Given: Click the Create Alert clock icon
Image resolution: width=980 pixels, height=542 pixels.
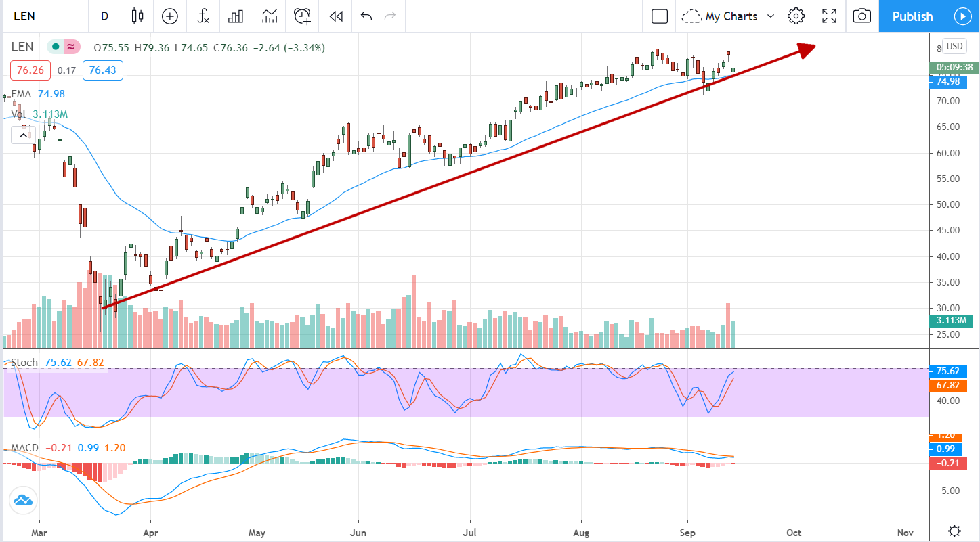Looking at the screenshot, I should (302, 16).
